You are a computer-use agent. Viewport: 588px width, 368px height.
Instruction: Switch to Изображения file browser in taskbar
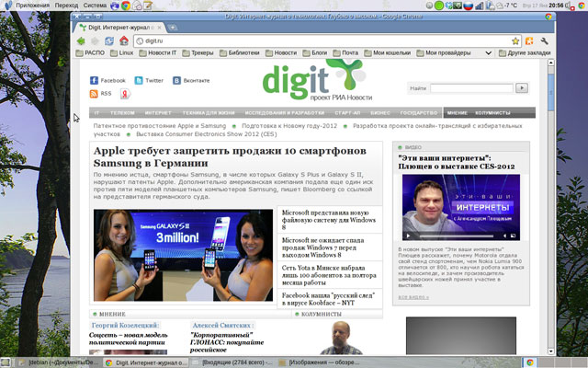tap(320, 362)
